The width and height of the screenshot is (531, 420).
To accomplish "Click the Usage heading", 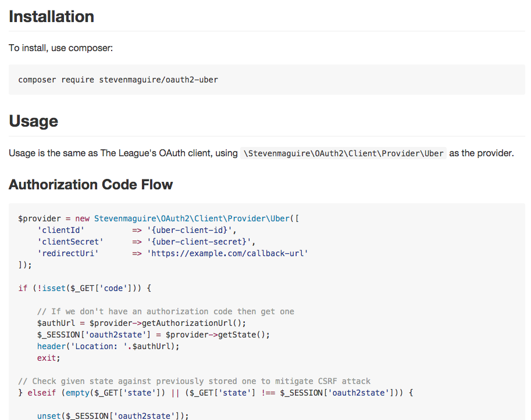I will coord(34,121).
